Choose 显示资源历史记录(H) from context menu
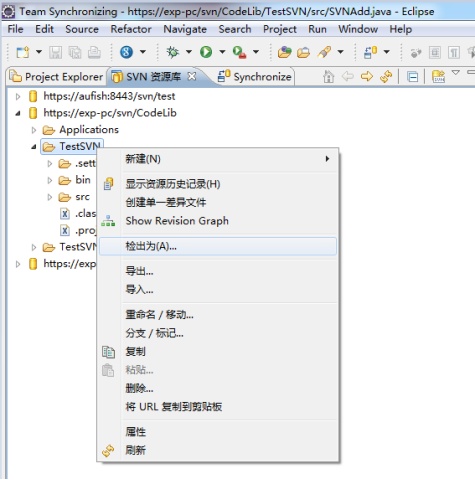This screenshot has height=480, width=475. tap(218, 184)
